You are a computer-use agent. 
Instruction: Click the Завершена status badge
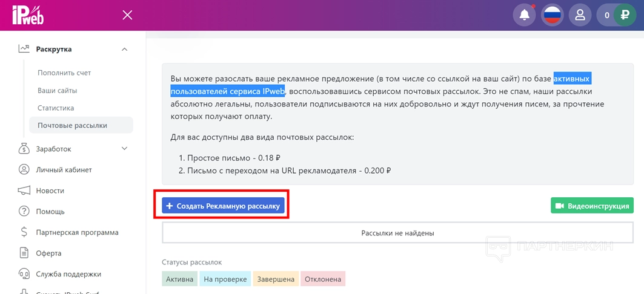tap(276, 279)
